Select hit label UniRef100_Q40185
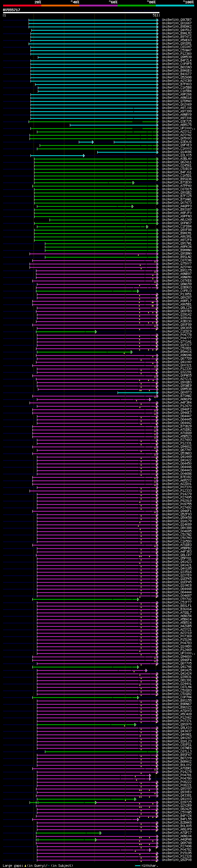197x868 pixels. [x=177, y=568]
